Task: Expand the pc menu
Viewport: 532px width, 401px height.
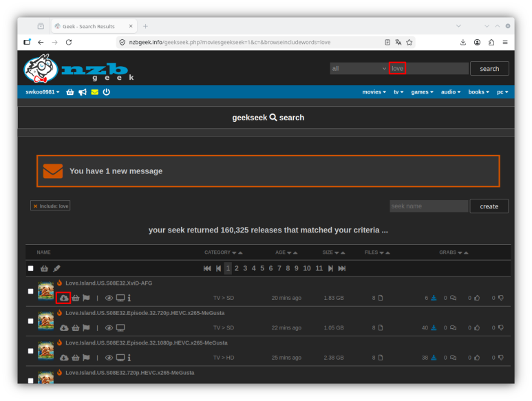Action: coord(502,92)
